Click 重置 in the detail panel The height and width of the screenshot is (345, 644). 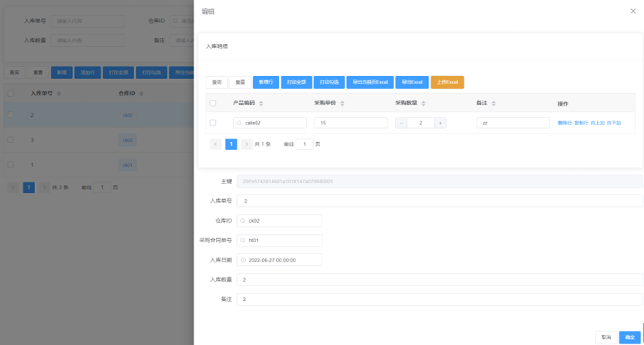tap(240, 82)
